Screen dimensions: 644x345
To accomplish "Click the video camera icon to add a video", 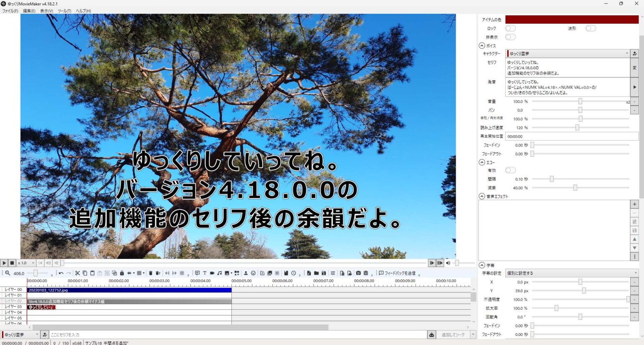I will point(212,273).
